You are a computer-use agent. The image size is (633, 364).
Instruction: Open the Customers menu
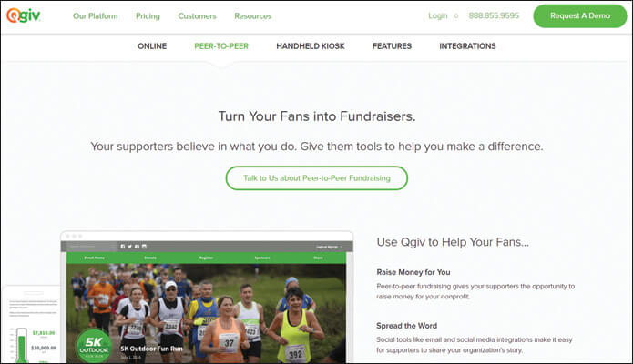click(x=197, y=16)
